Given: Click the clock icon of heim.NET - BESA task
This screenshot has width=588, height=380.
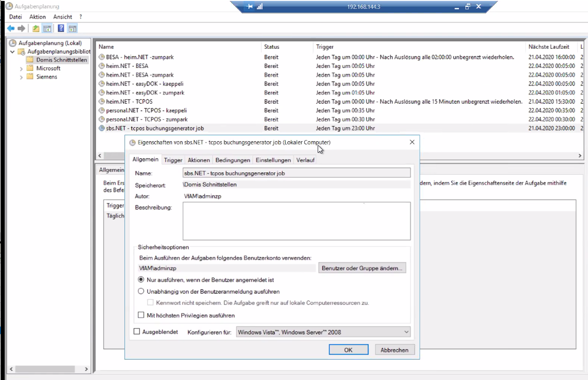Looking at the screenshot, I should (102, 66).
